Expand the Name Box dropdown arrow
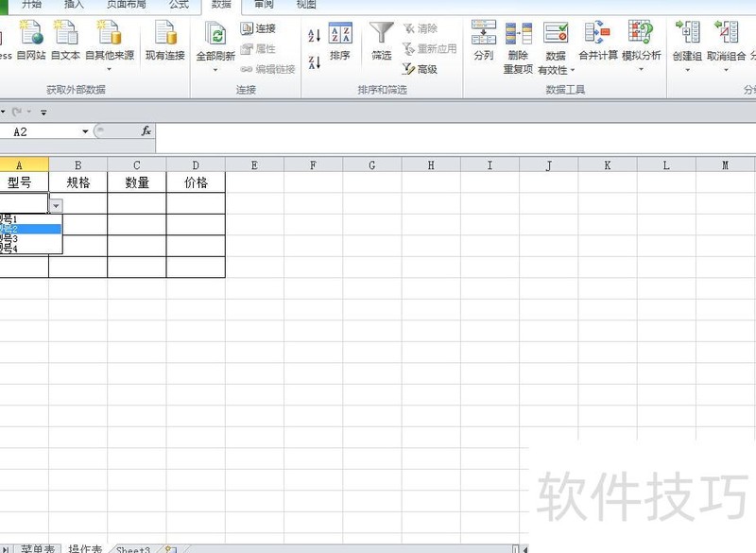This screenshot has width=756, height=553. coord(85,131)
